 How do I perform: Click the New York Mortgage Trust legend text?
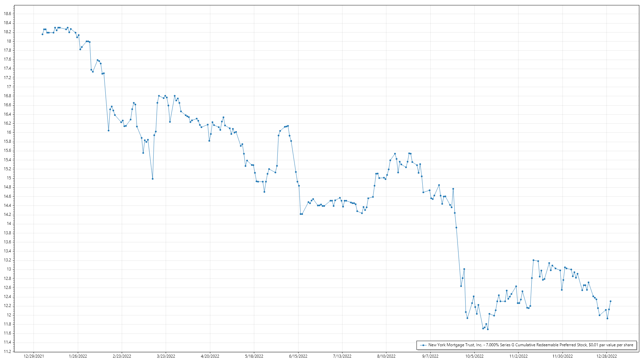(531, 345)
